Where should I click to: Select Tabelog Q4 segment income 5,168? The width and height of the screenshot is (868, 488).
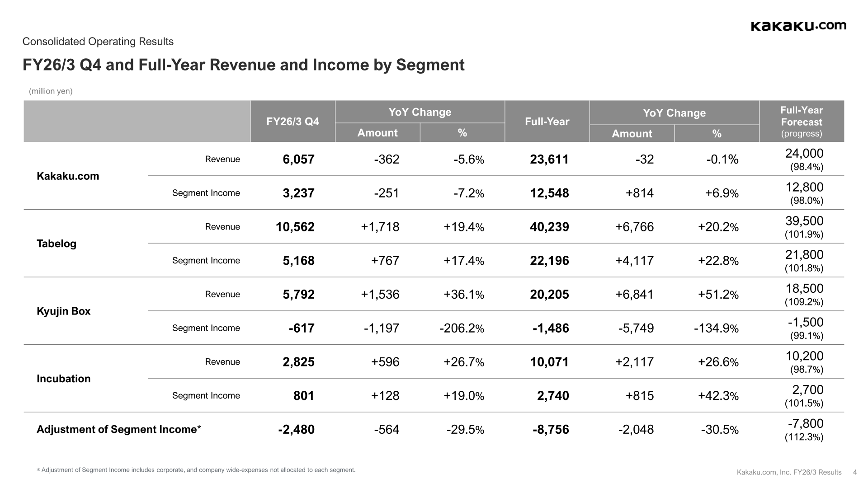coord(298,261)
